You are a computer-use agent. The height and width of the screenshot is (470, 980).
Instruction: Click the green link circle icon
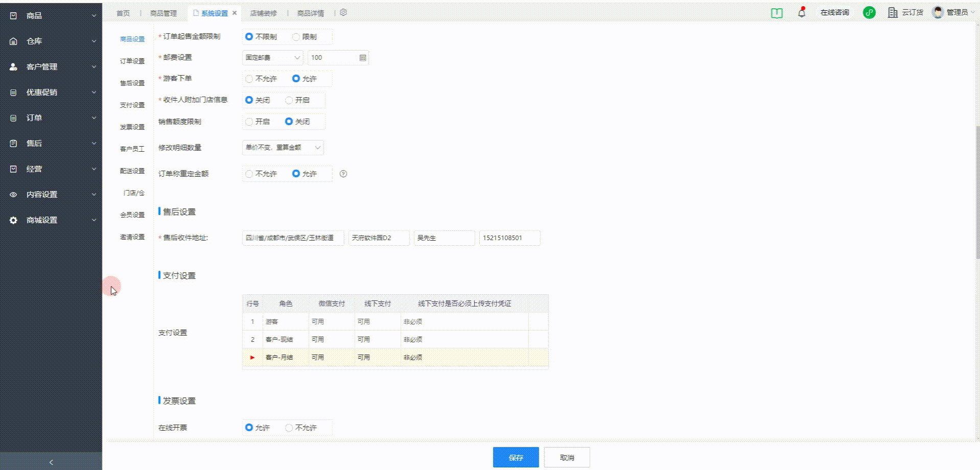pos(869,13)
